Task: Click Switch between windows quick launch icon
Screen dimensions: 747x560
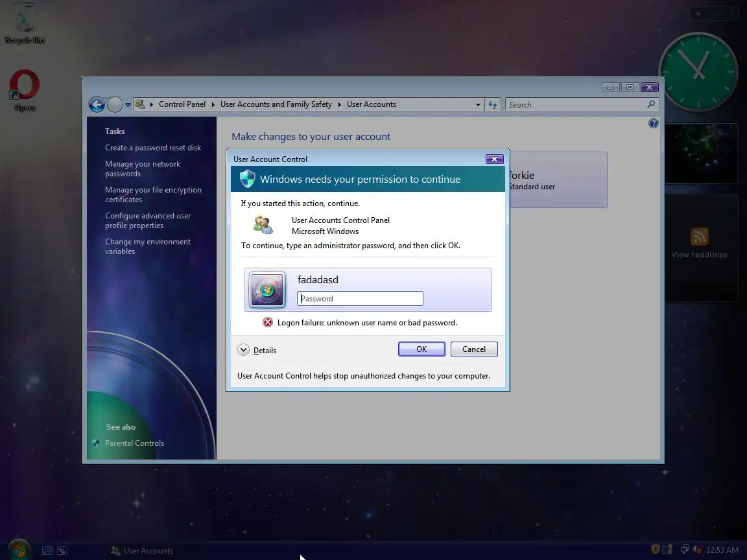Action: pos(62,550)
